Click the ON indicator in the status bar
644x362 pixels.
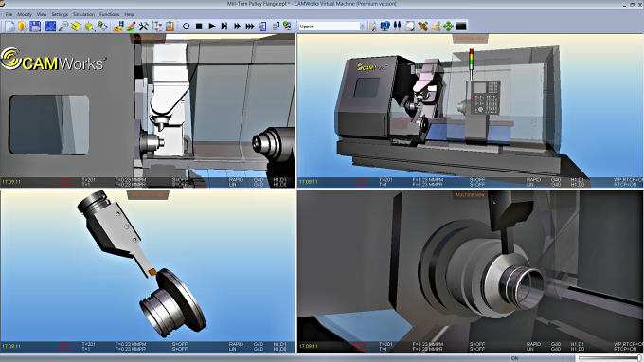514,358
